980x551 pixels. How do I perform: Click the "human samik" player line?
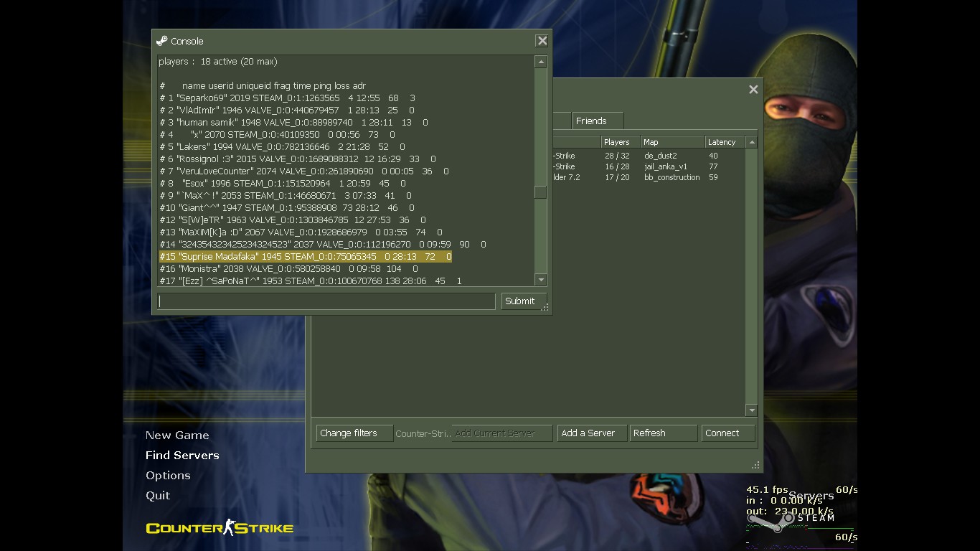click(x=293, y=122)
